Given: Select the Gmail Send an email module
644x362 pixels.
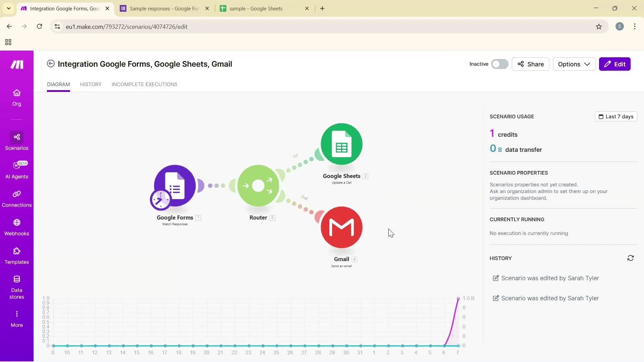Looking at the screenshot, I should click(x=341, y=227).
